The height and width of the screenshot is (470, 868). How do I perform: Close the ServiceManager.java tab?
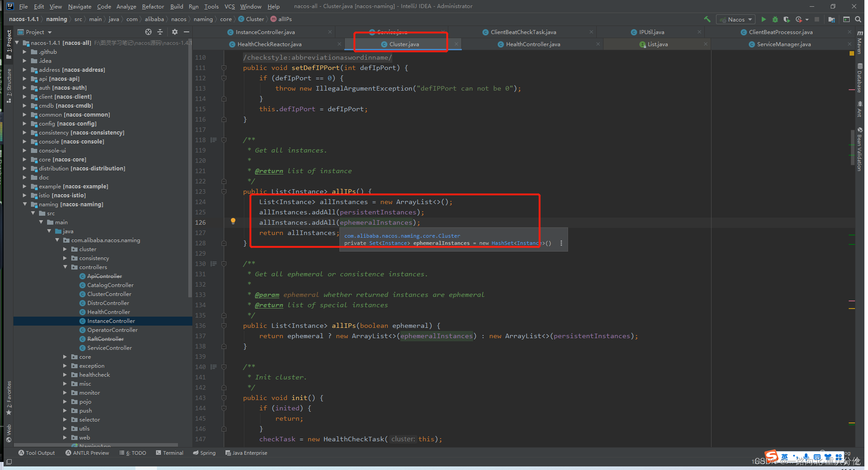point(849,44)
